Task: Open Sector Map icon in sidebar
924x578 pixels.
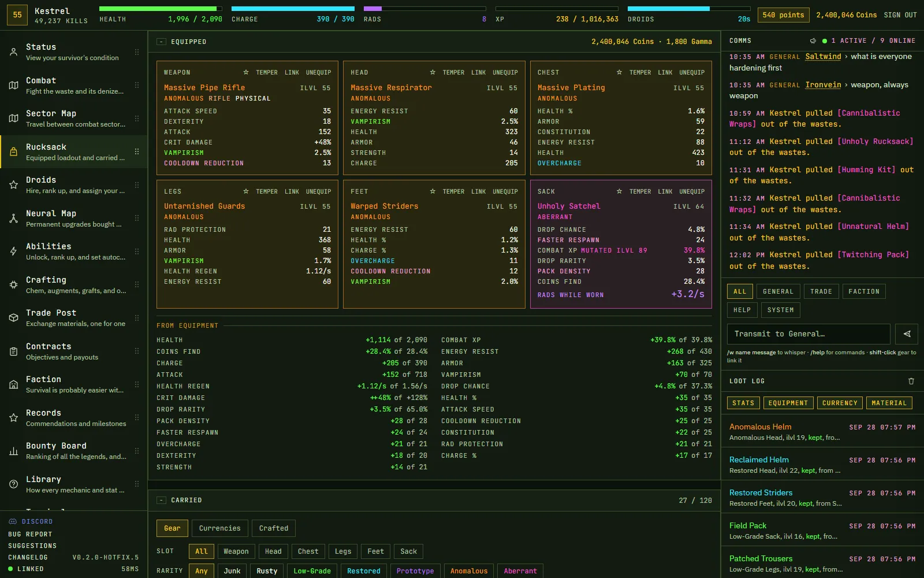Action: (13, 118)
